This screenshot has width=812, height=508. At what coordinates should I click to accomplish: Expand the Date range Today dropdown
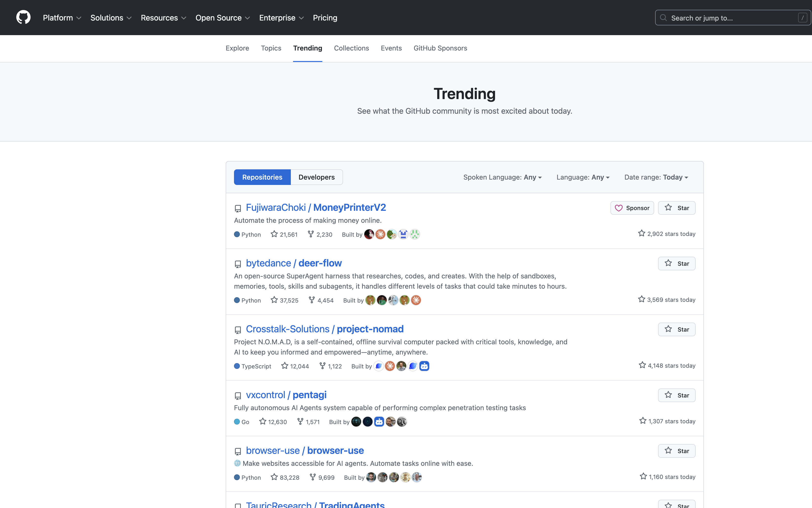pyautogui.click(x=656, y=177)
